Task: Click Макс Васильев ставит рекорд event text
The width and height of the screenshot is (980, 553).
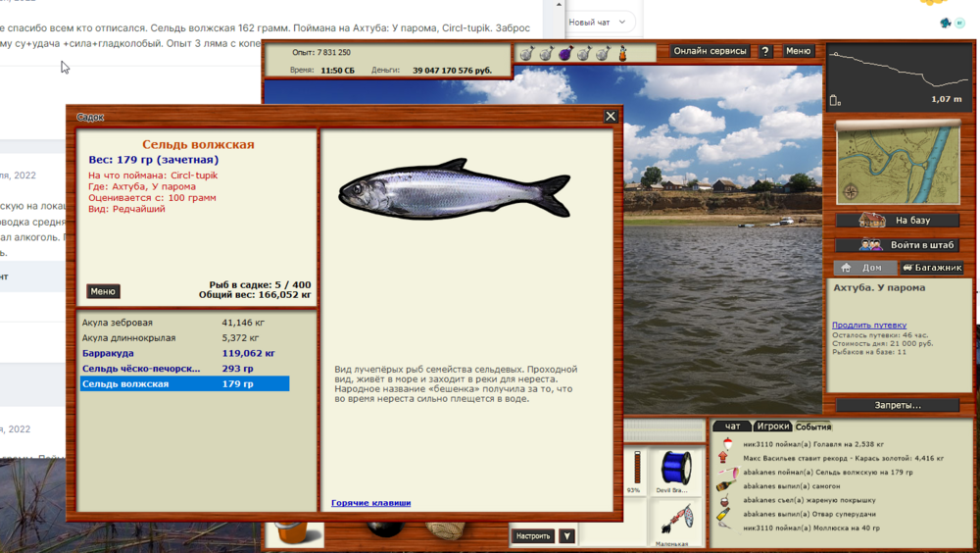Action: 843,458
